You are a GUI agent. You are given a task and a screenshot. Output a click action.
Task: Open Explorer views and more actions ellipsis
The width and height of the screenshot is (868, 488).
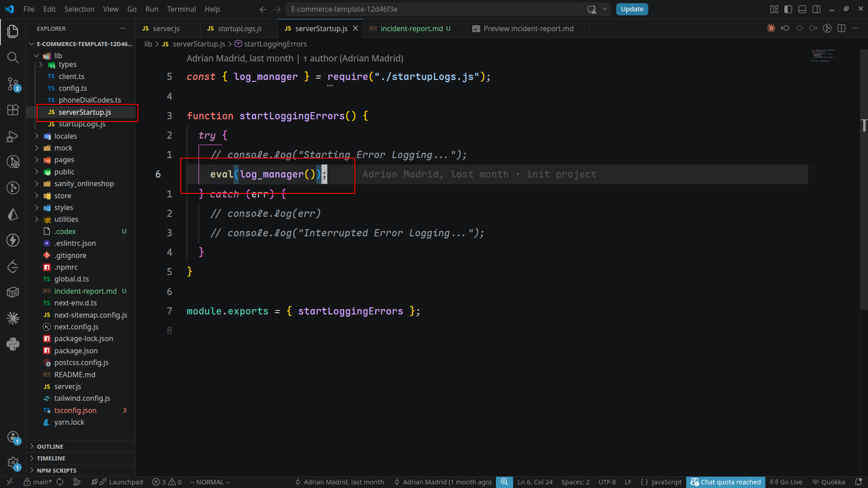[123, 28]
